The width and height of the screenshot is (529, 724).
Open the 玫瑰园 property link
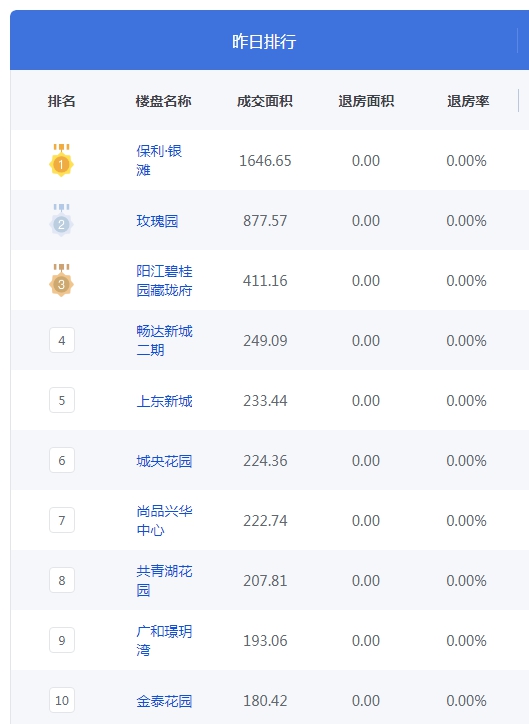click(157, 221)
